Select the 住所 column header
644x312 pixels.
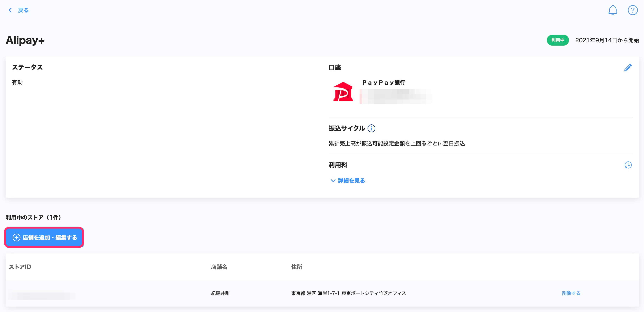click(296, 267)
